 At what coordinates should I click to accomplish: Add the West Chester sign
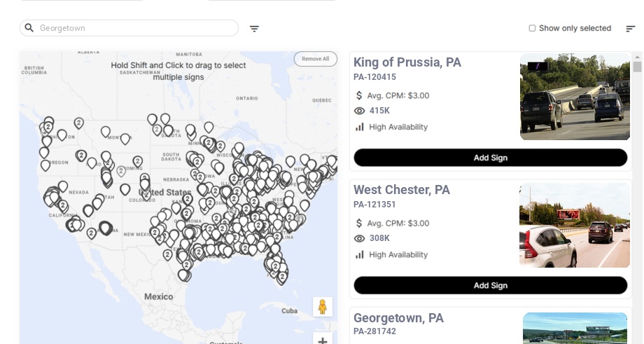click(x=491, y=285)
